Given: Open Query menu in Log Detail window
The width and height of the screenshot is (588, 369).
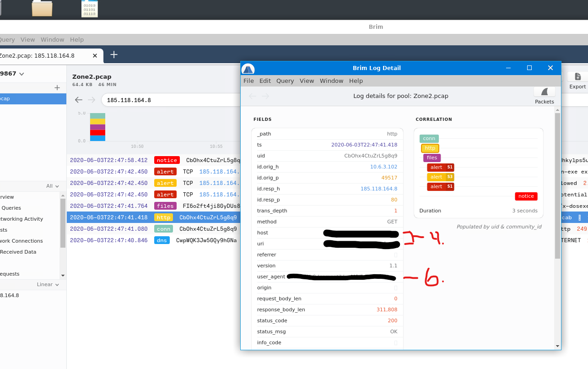Looking at the screenshot, I should pyautogui.click(x=285, y=81).
